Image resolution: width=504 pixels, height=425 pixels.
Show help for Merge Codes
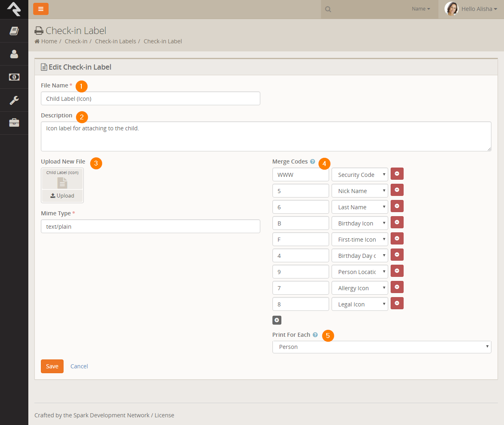click(x=313, y=161)
